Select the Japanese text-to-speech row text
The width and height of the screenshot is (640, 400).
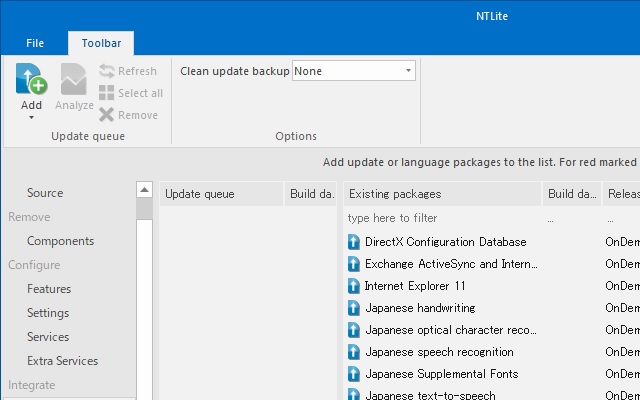pyautogui.click(x=430, y=395)
